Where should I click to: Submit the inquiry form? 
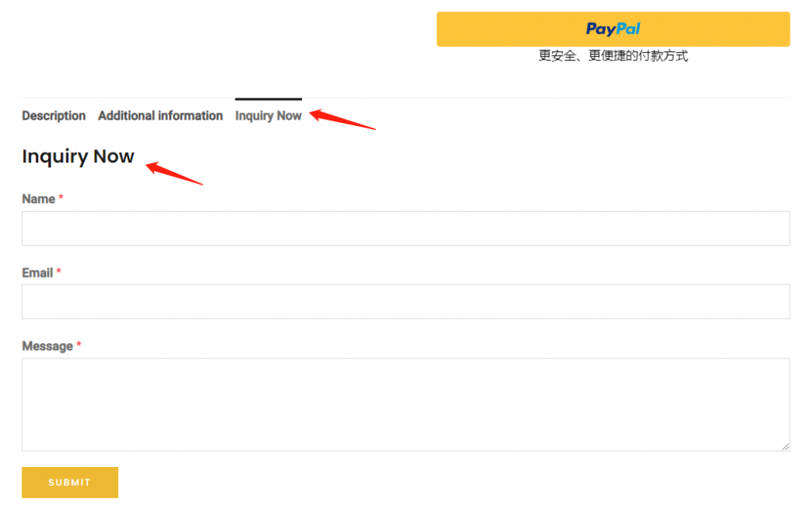(x=70, y=483)
